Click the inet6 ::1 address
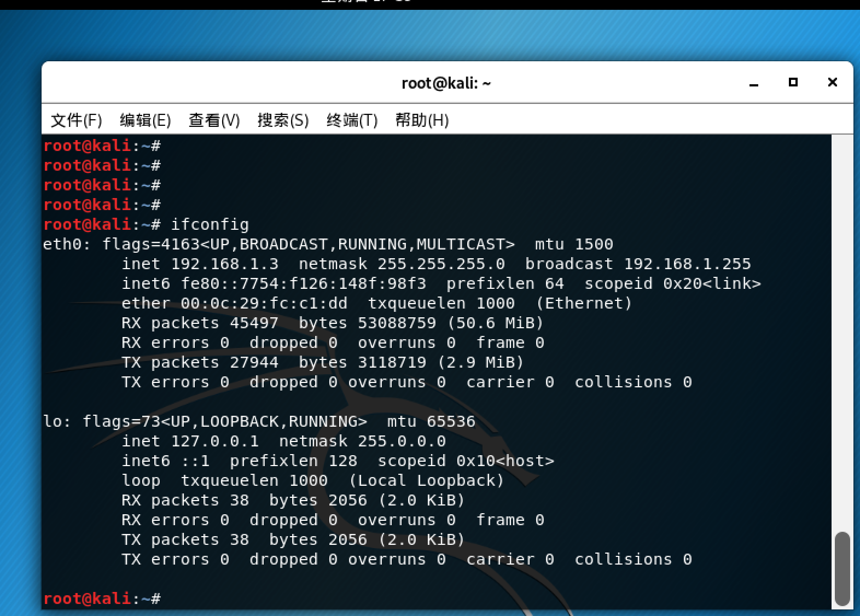 [166, 461]
